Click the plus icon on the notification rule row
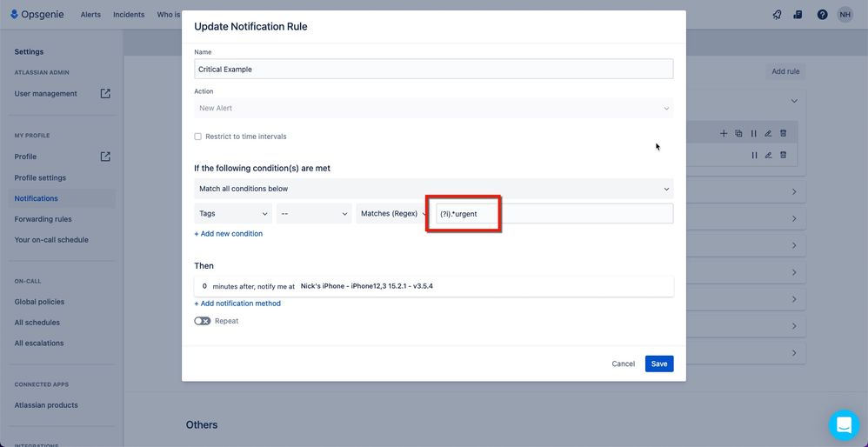 tap(724, 133)
